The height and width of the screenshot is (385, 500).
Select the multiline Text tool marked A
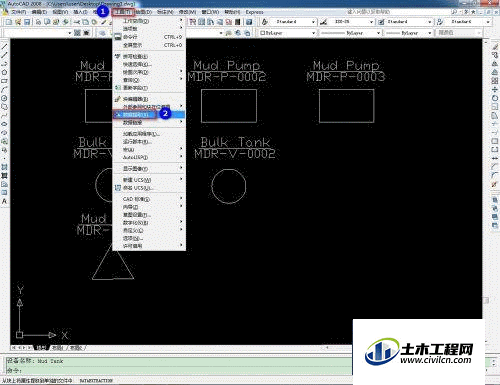pyautogui.click(x=4, y=201)
